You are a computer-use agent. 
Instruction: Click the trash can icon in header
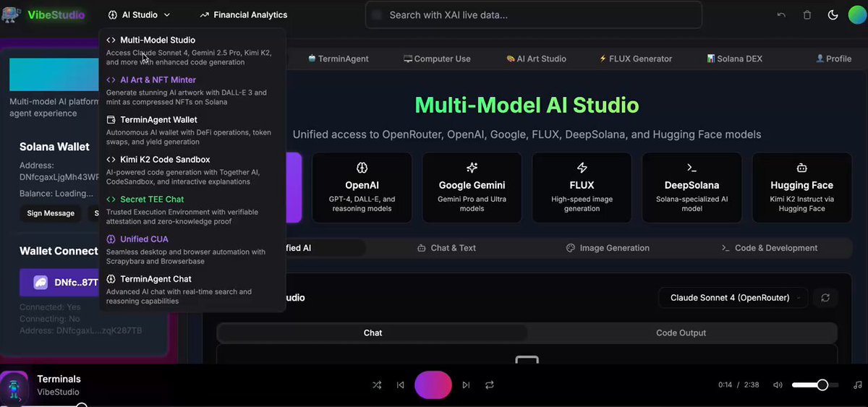807,14
